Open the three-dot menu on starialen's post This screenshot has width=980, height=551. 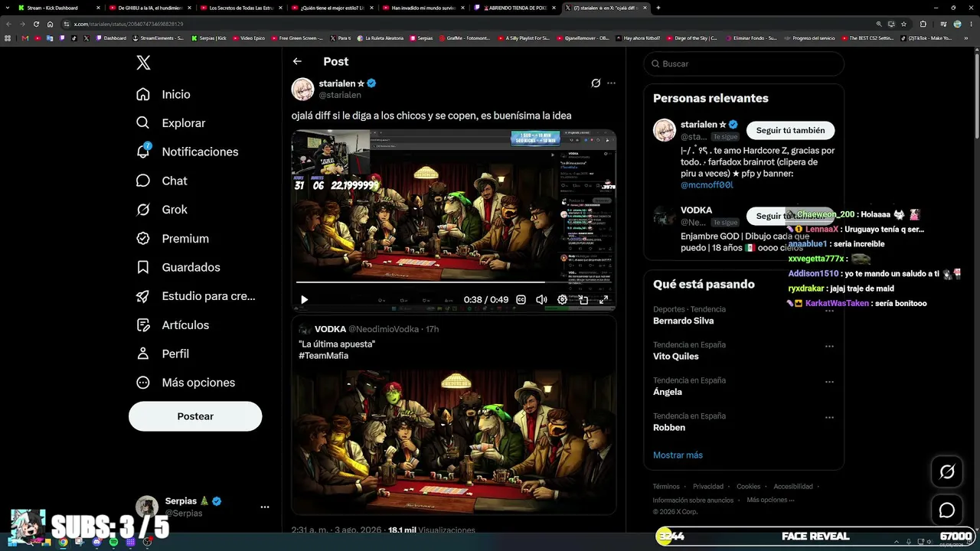coord(611,83)
